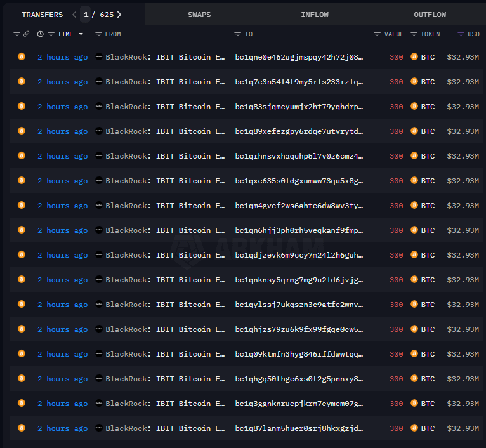Click Bitcoin chain icon in bc1qrhnsvxh row
Screen dimensions: 486x448
click(x=22, y=155)
